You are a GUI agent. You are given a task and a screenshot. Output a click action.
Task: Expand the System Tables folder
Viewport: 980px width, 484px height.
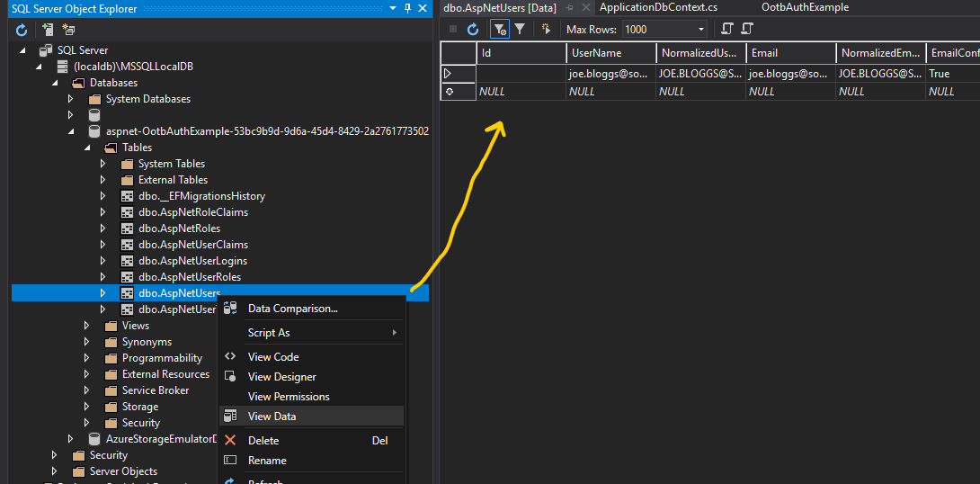(x=103, y=164)
